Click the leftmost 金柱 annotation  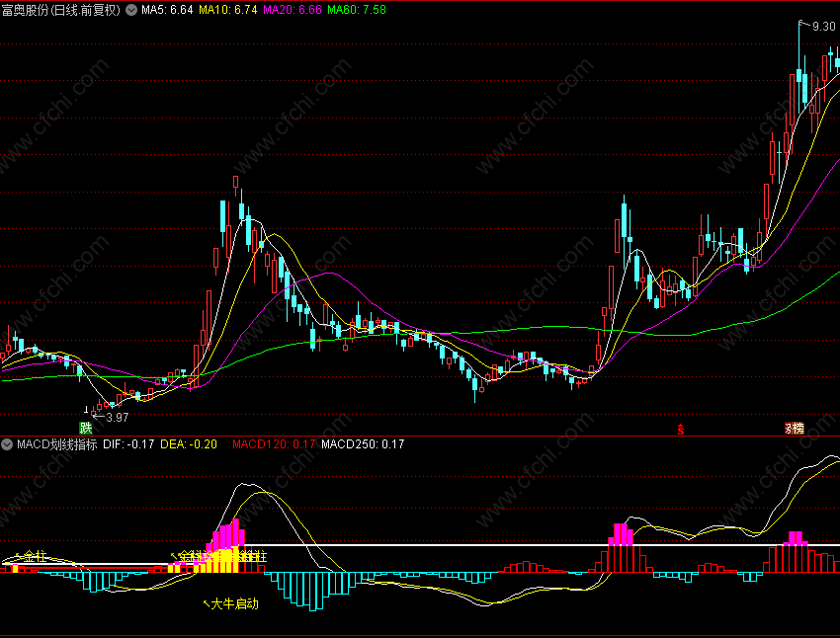click(x=35, y=557)
